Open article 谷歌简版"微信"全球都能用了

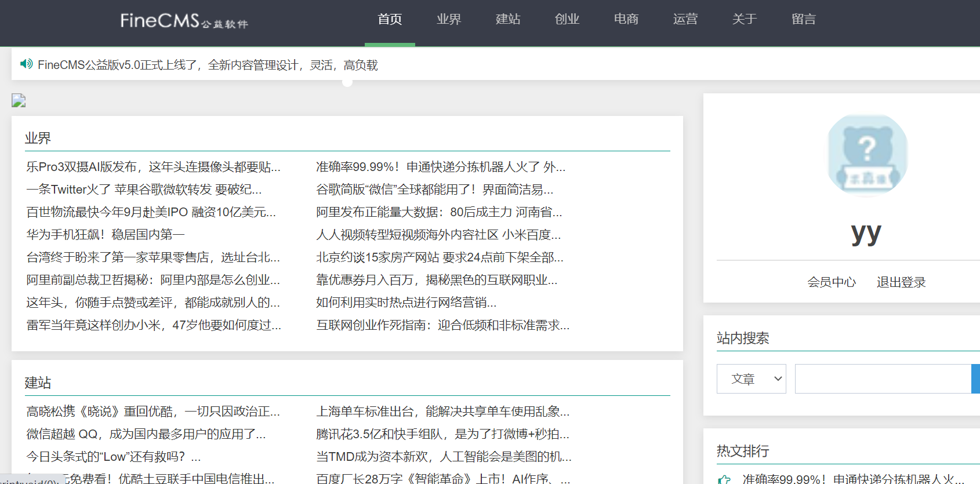[435, 190]
